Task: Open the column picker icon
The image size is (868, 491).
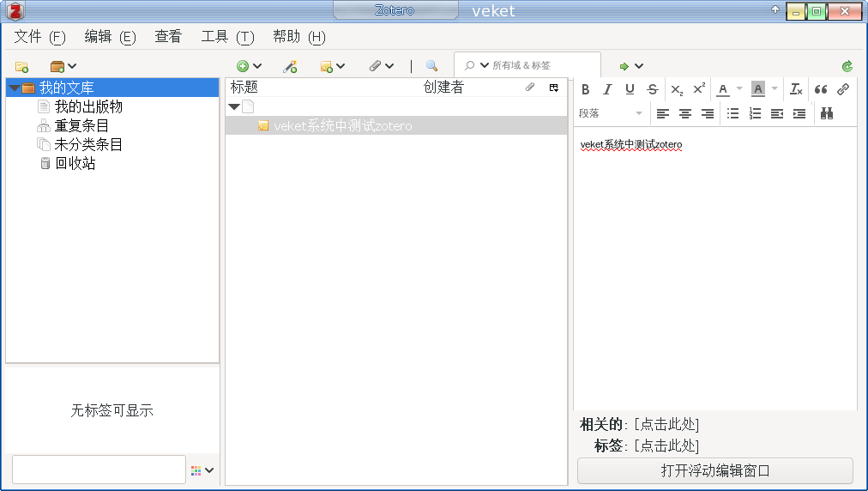Action: tap(553, 88)
